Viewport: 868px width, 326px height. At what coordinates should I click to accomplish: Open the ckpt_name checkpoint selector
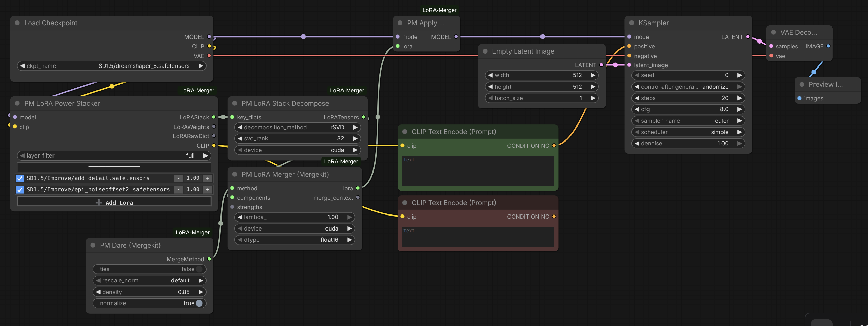[x=112, y=66]
